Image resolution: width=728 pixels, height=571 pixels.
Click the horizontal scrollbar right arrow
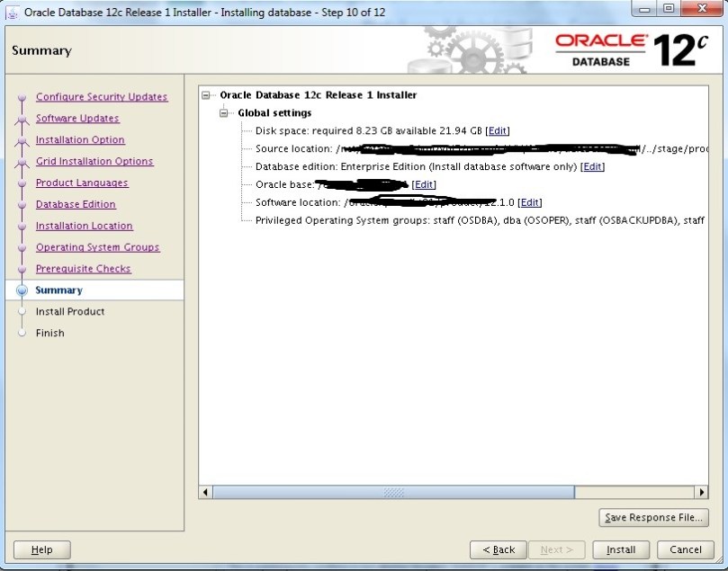pyautogui.click(x=701, y=493)
